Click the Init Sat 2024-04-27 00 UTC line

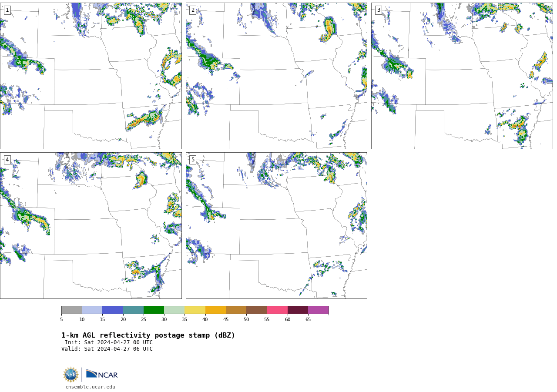tap(109, 342)
